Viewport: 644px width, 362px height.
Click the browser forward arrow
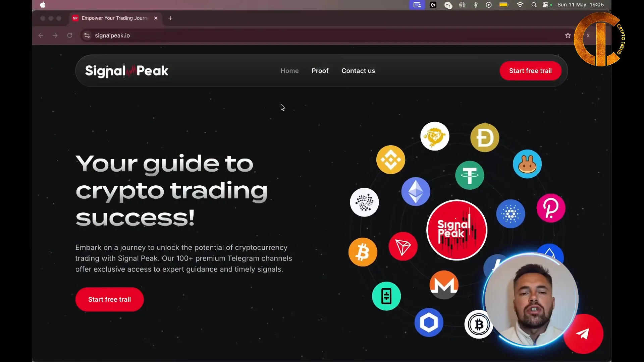[55, 35]
